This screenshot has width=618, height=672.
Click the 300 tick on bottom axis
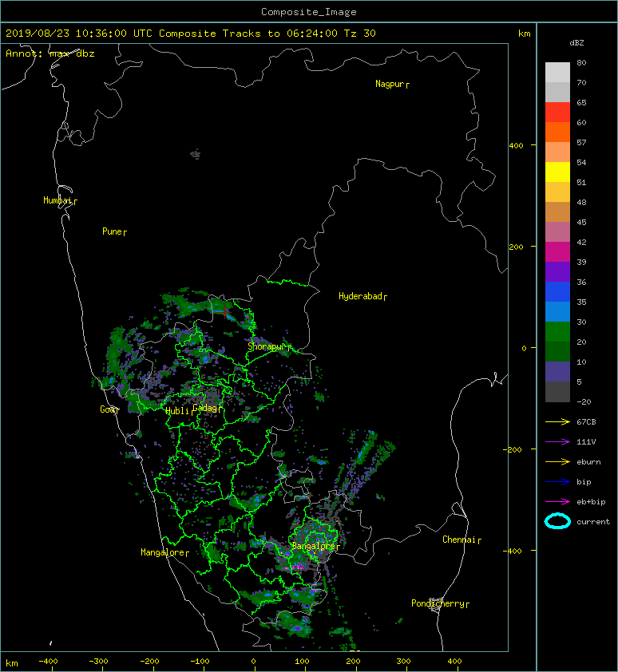pyautogui.click(x=403, y=662)
